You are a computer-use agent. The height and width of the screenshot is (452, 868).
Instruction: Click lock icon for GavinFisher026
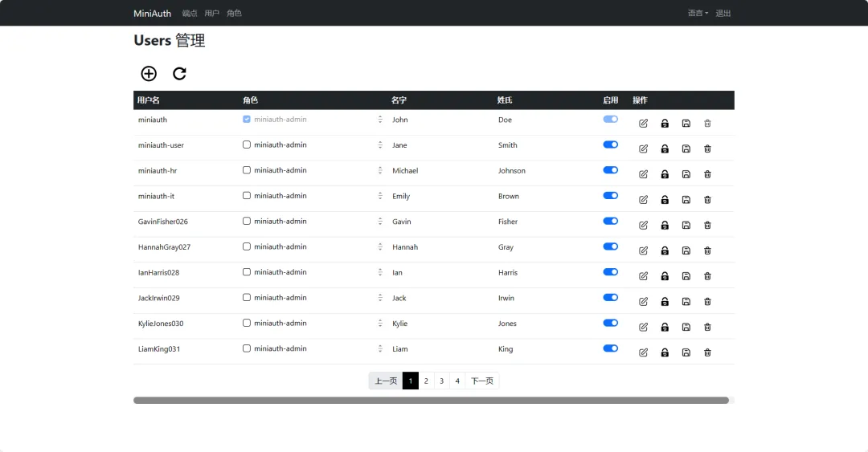point(665,225)
